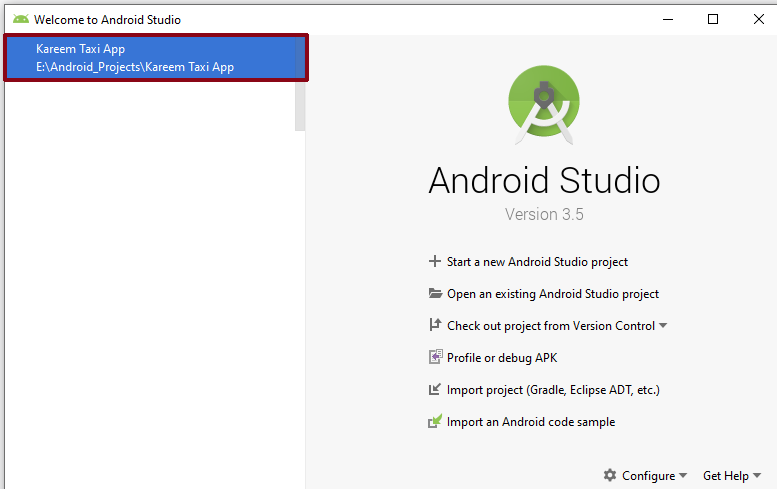The width and height of the screenshot is (777, 489).
Task: Open an existing Android Studio project
Action: [x=553, y=294]
